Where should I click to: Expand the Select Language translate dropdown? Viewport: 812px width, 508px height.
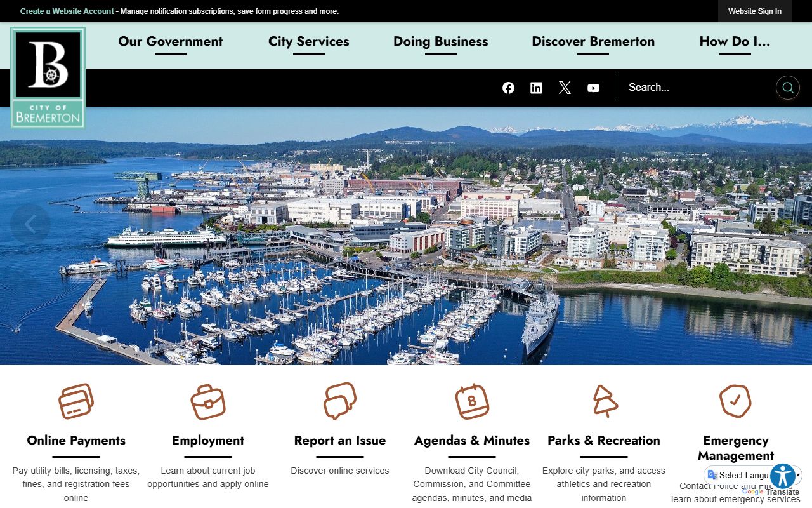(x=752, y=475)
